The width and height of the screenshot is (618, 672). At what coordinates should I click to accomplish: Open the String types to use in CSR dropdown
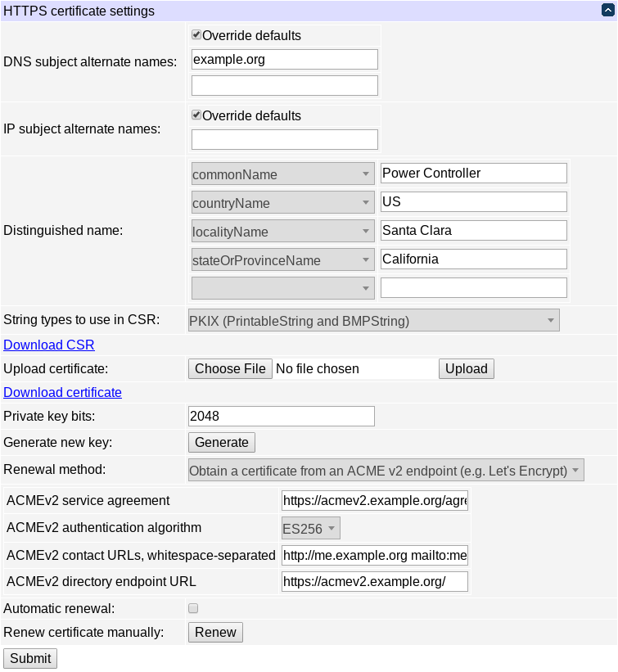373,320
